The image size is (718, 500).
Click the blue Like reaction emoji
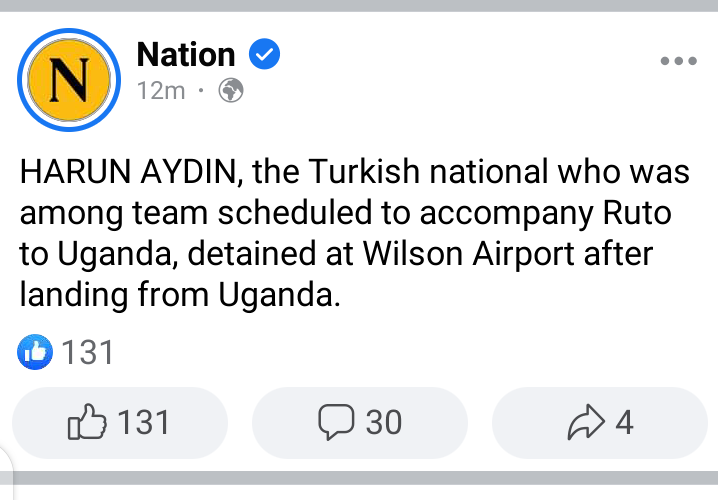coord(35,351)
